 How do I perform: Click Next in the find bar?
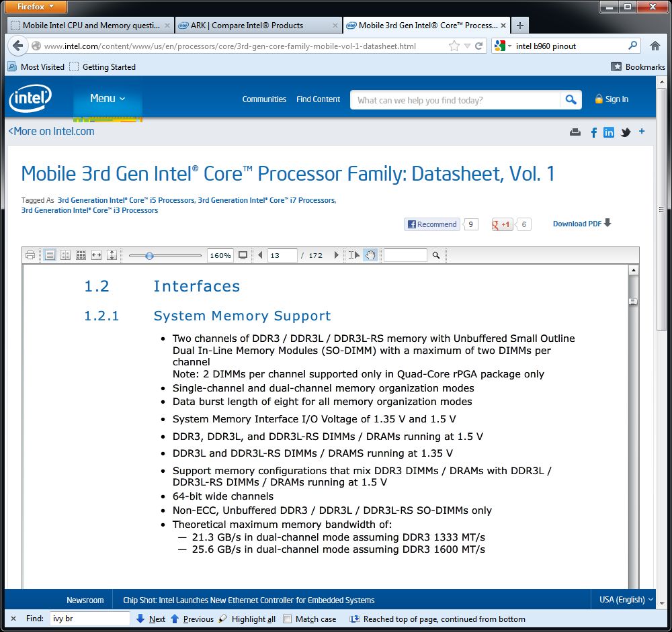click(x=151, y=619)
